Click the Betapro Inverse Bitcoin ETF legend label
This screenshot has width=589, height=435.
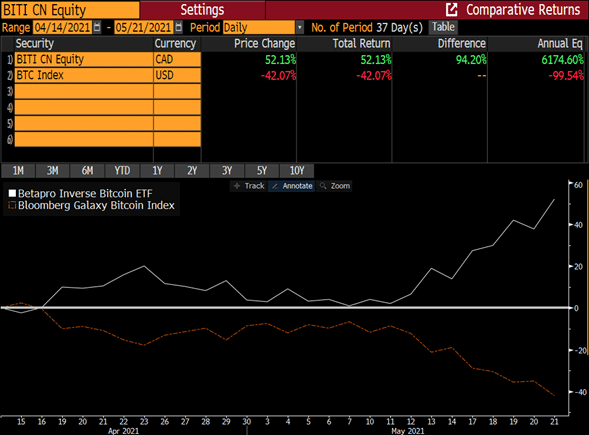[85, 193]
